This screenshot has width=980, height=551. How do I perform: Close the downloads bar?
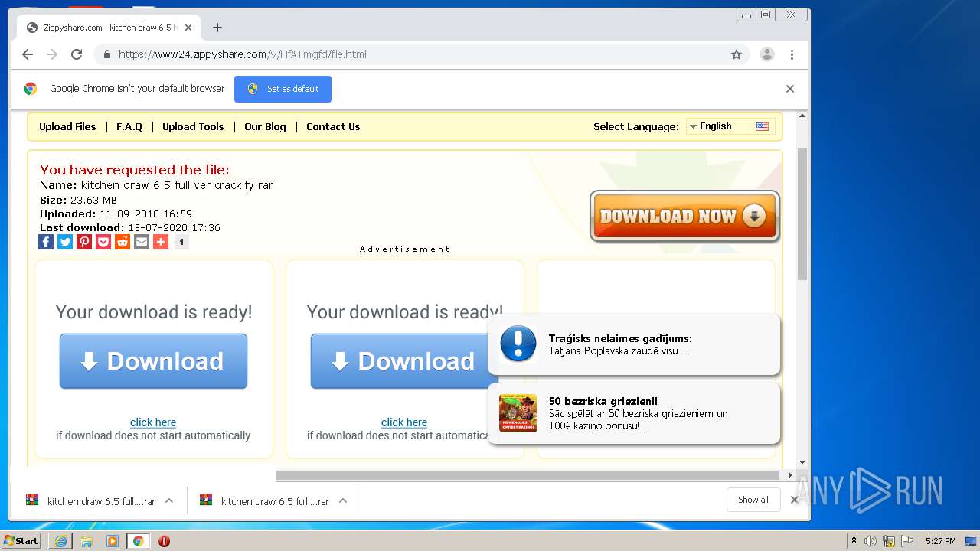[x=794, y=500]
